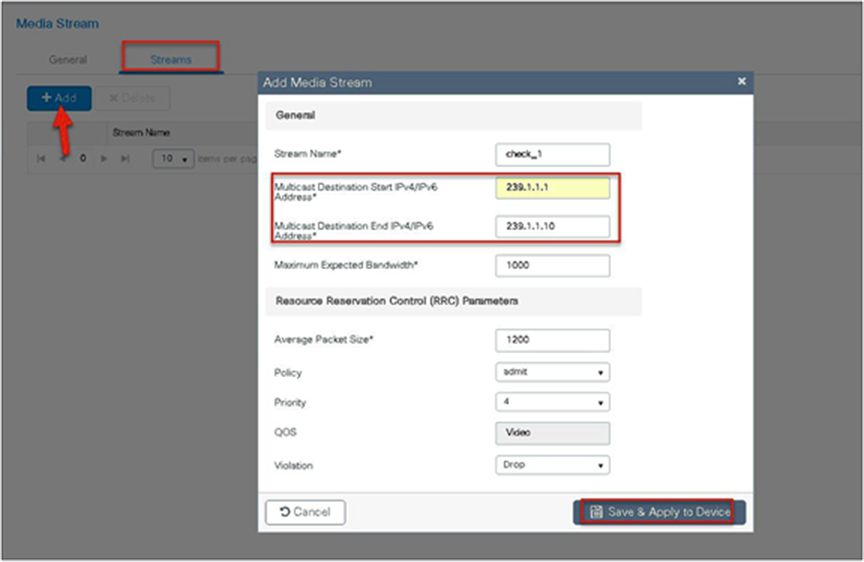This screenshot has width=864, height=562.
Task: Edit Maximum Expected Bandwidth field
Action: click(553, 266)
